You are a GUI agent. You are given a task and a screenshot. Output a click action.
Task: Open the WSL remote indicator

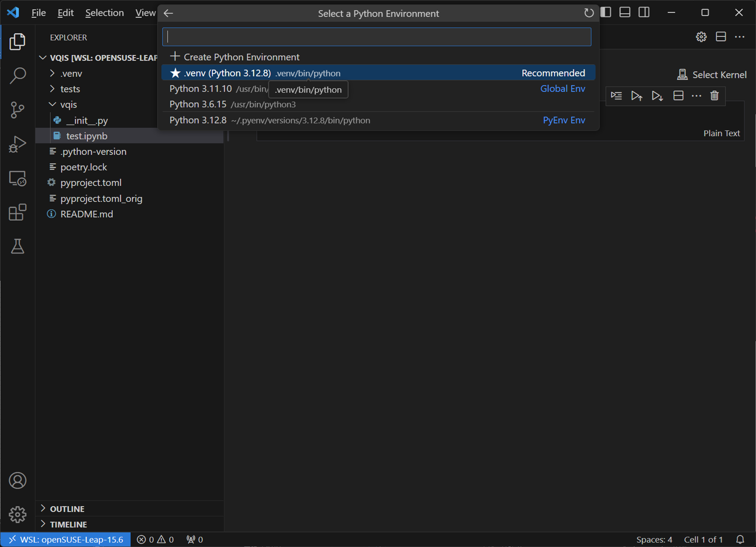pyautogui.click(x=65, y=539)
